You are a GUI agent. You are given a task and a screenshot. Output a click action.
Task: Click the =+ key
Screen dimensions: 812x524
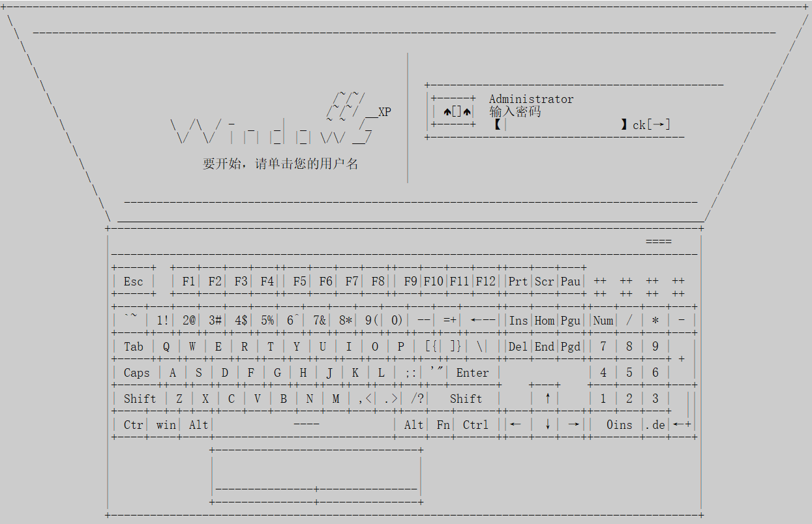point(450,320)
